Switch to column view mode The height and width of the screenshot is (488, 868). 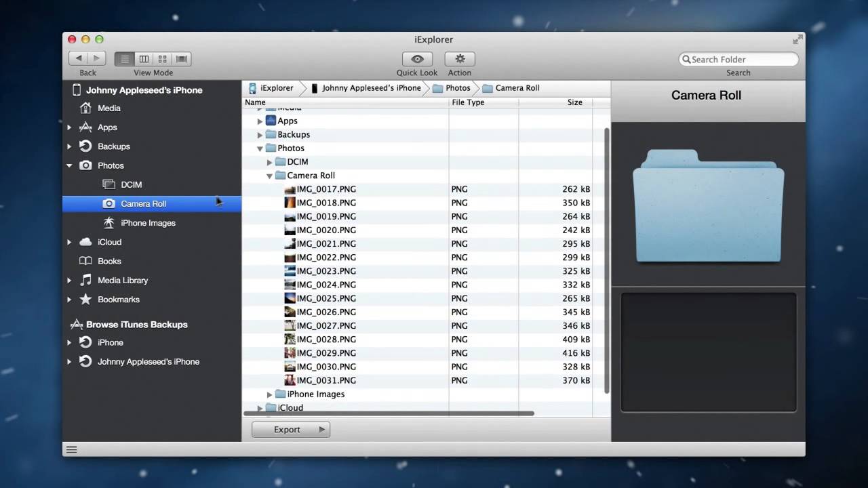click(x=144, y=59)
